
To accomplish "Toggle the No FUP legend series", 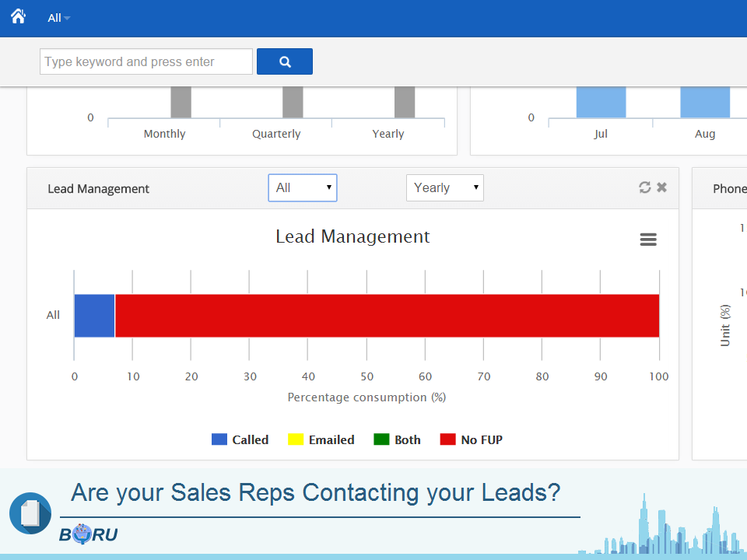I will [472, 439].
